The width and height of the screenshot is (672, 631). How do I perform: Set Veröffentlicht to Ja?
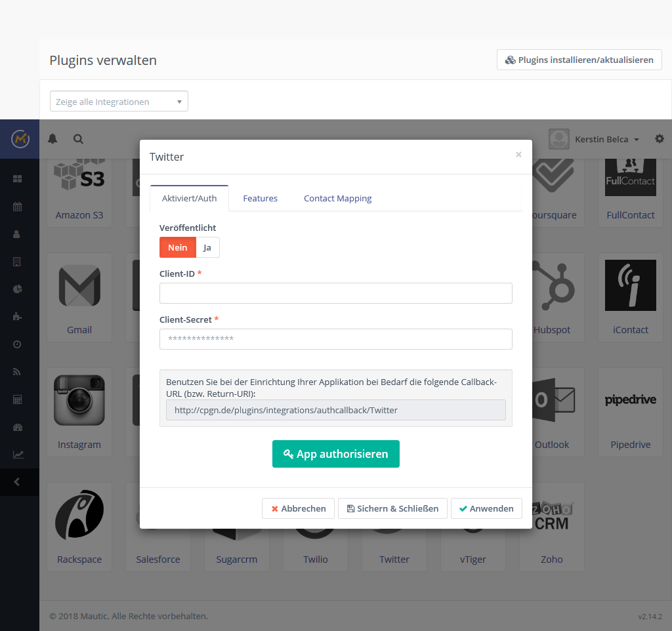[207, 247]
